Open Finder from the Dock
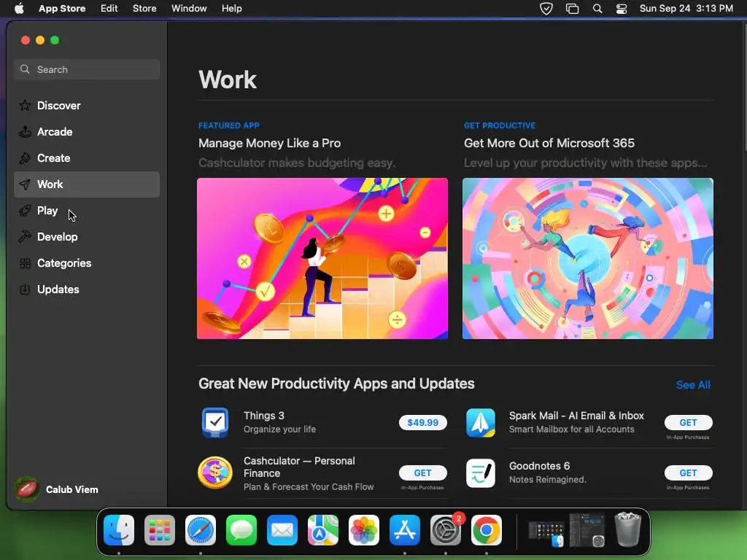 119,529
